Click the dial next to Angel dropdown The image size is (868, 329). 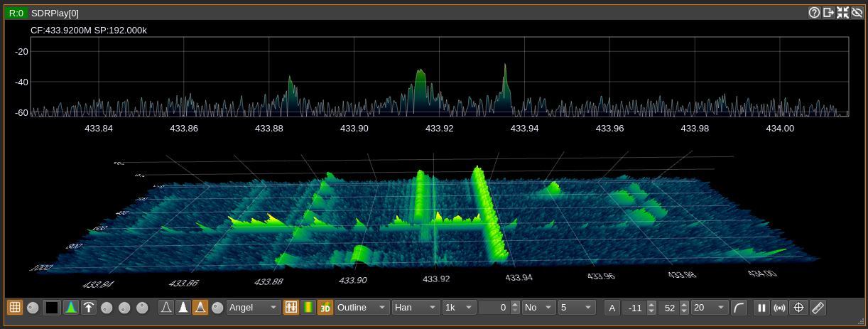217,308
